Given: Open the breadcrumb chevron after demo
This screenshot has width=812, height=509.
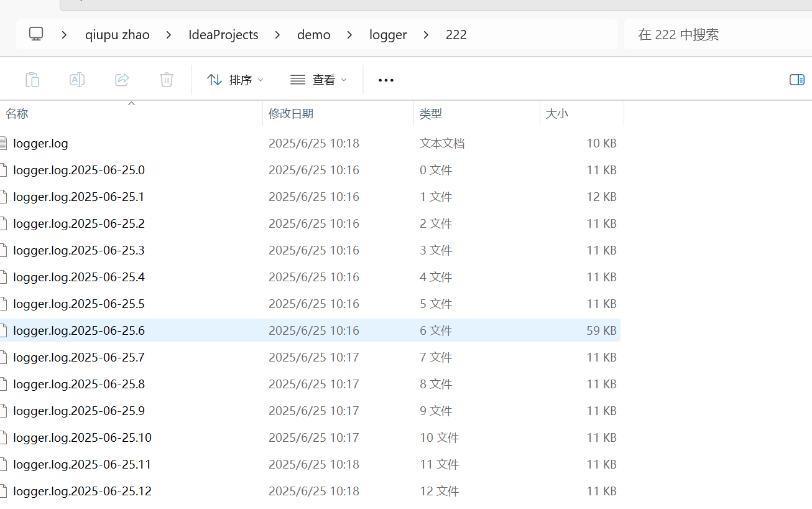Looking at the screenshot, I should click(x=349, y=35).
